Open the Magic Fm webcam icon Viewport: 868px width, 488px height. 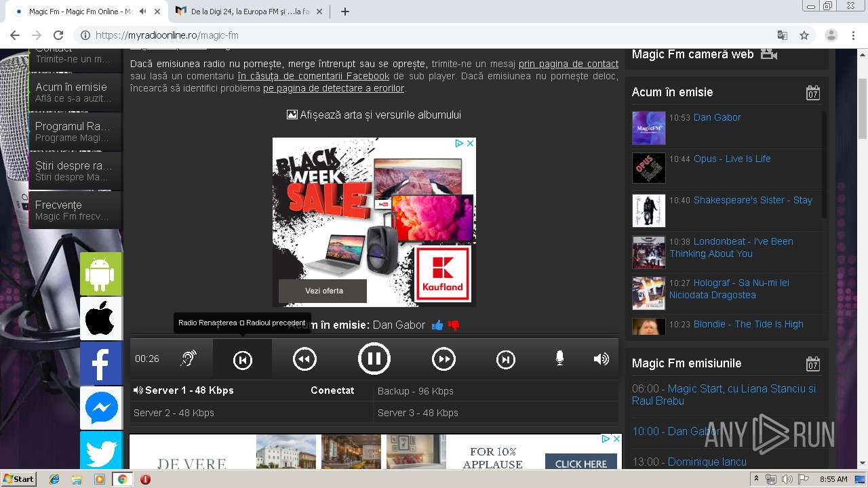(x=769, y=54)
